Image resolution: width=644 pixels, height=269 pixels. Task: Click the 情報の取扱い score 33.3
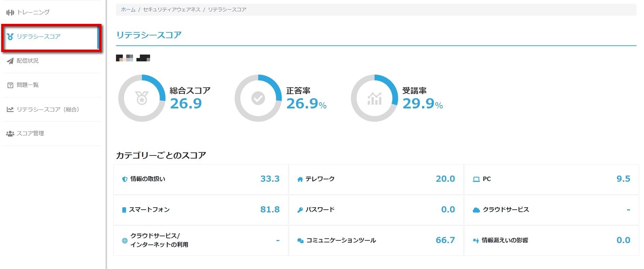270,179
